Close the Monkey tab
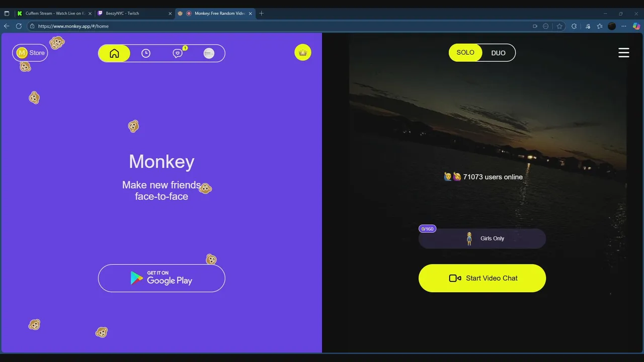The height and width of the screenshot is (362, 644). [251, 14]
